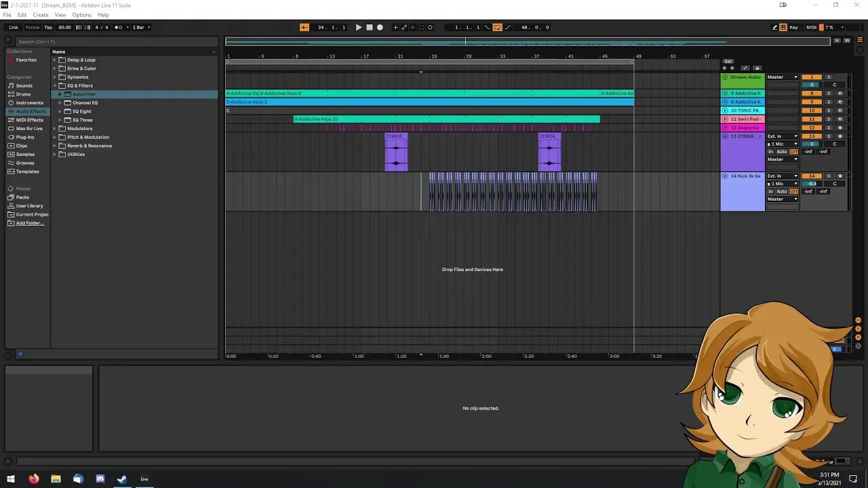Viewport: 868px width, 488px height.
Task: Open Plug-Ins category
Action: [25, 137]
